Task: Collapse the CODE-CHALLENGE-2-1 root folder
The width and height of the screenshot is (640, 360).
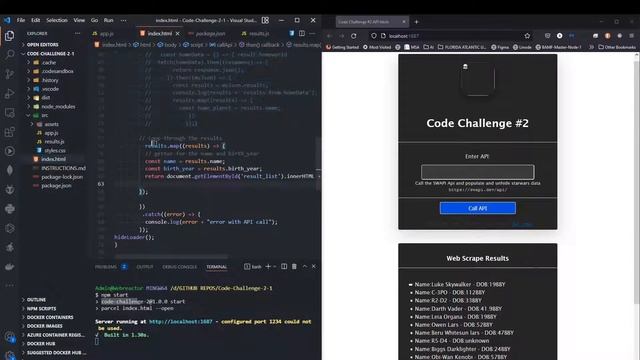Action: coord(50,53)
